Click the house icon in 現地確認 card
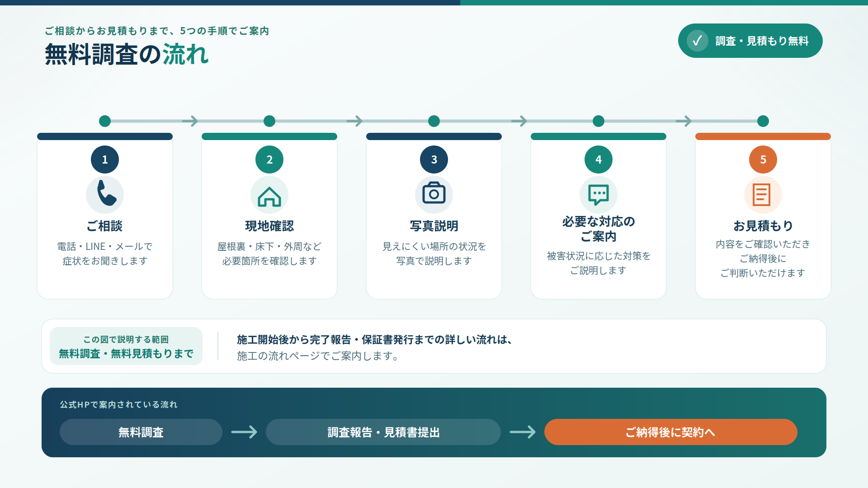 coord(269,197)
